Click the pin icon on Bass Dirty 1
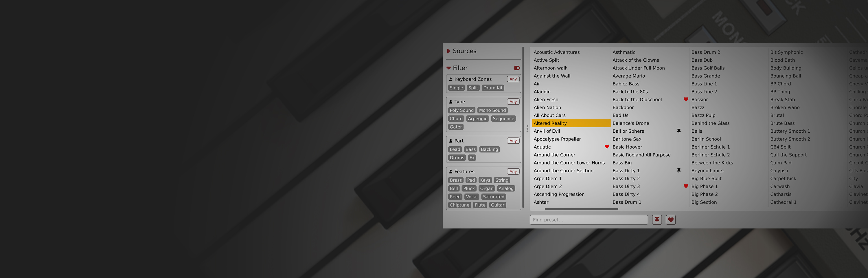 pyautogui.click(x=678, y=170)
